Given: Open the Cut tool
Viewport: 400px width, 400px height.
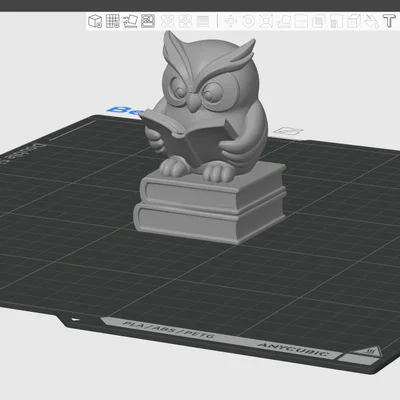Looking at the screenshot, I should click(301, 21).
